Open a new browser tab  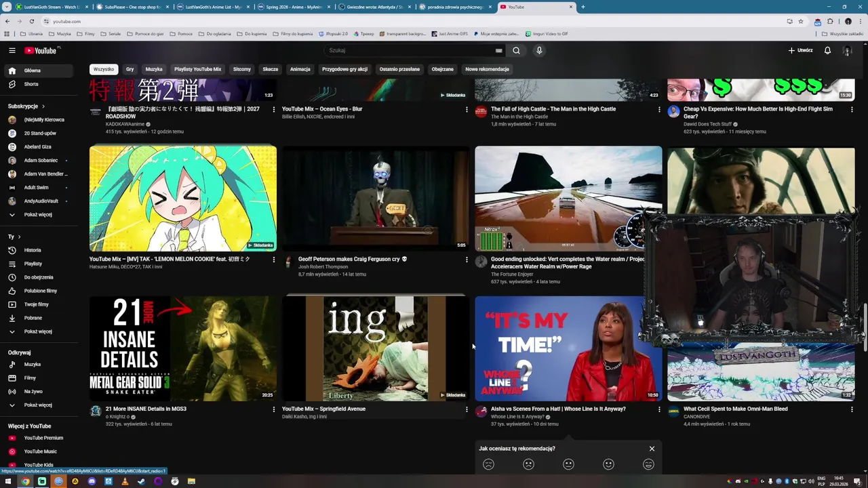coord(583,7)
